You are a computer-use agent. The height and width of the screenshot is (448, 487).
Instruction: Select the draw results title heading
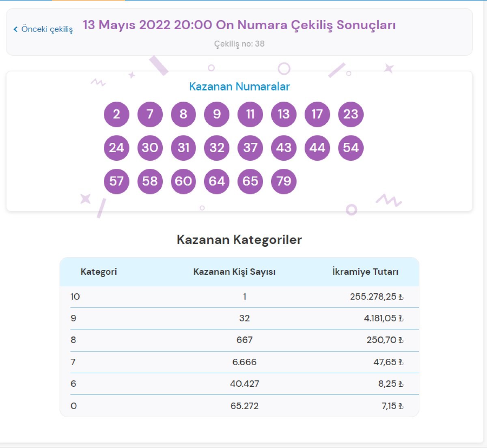(x=239, y=25)
